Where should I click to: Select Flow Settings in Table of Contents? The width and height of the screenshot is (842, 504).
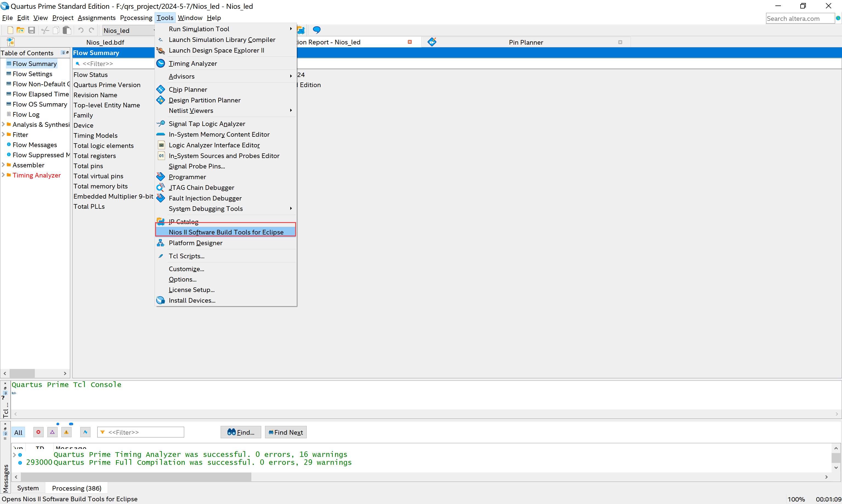pos(32,74)
